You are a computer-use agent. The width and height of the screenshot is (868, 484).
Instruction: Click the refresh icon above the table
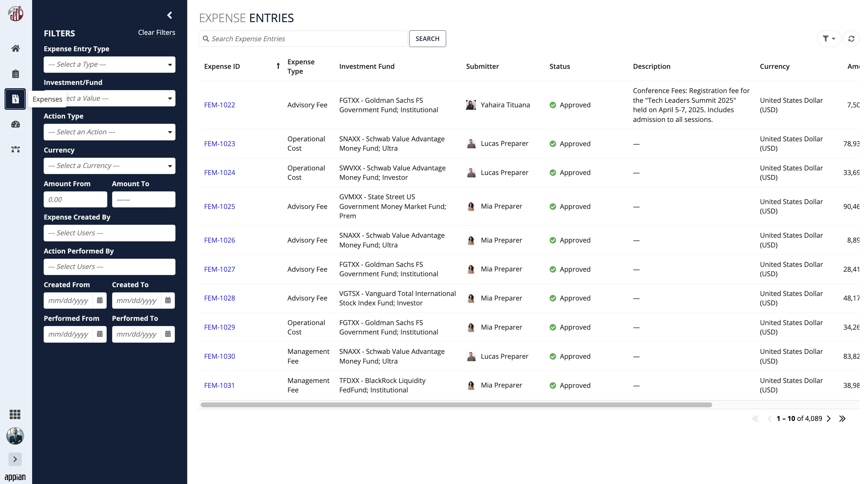[851, 39]
